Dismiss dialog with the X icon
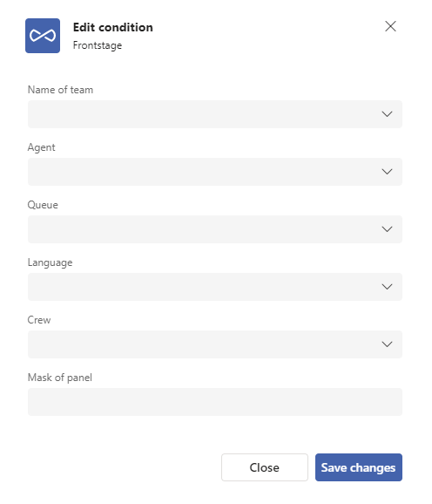 pos(390,26)
